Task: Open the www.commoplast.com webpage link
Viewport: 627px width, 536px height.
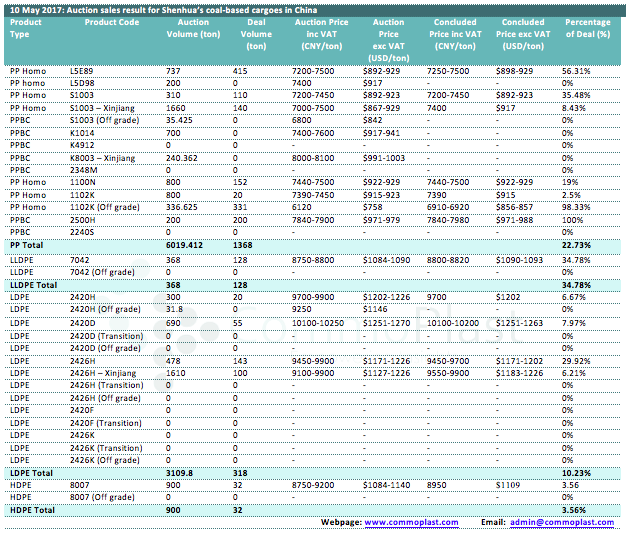Action: (x=411, y=522)
